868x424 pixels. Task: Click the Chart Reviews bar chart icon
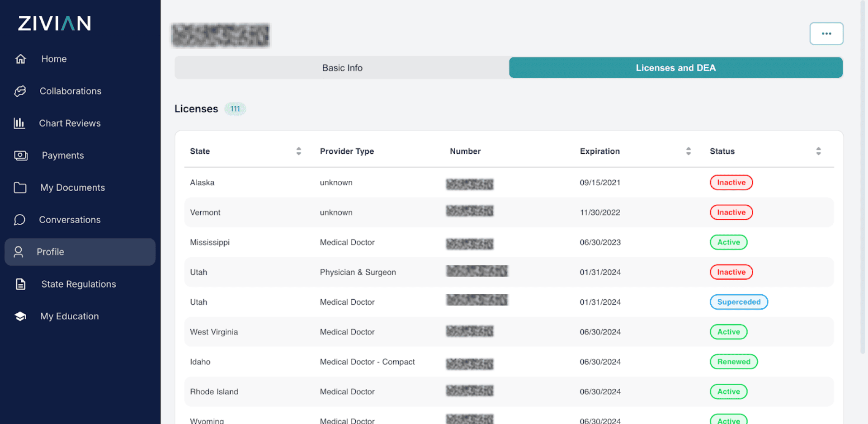(19, 123)
